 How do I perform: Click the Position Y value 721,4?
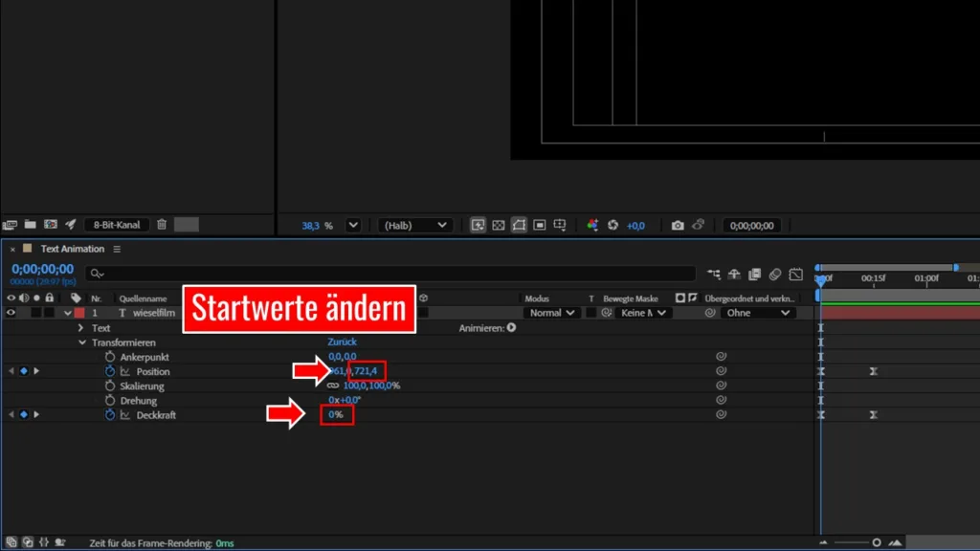pos(367,371)
